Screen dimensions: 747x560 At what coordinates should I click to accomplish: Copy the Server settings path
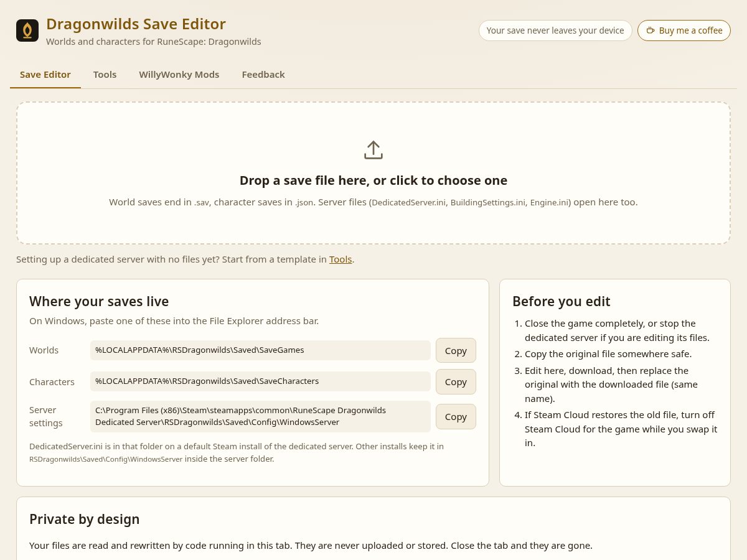coord(456,416)
